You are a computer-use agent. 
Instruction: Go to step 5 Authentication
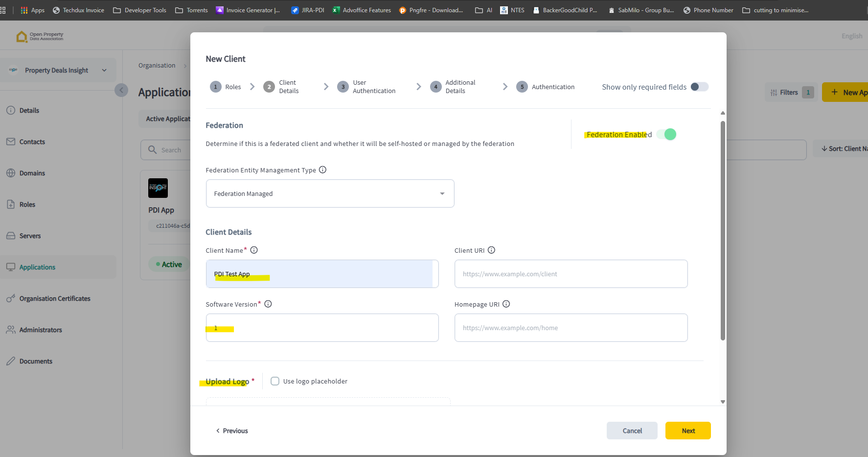[x=546, y=87]
